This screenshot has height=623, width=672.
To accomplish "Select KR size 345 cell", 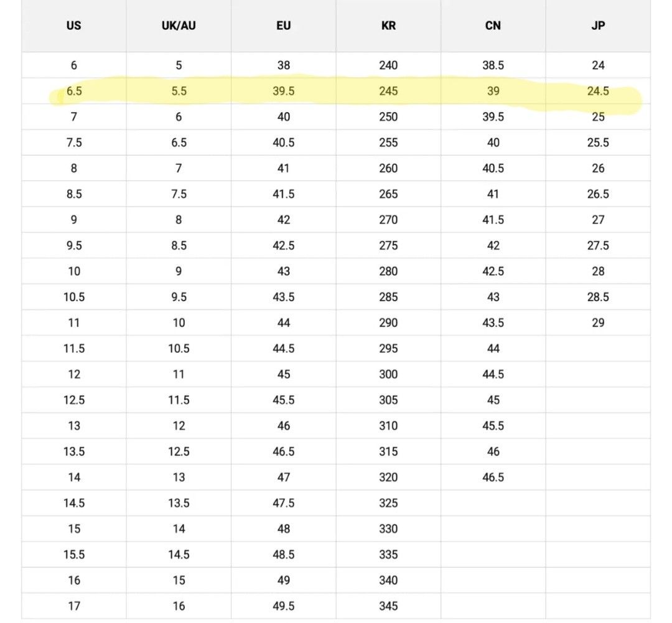I will (388, 606).
